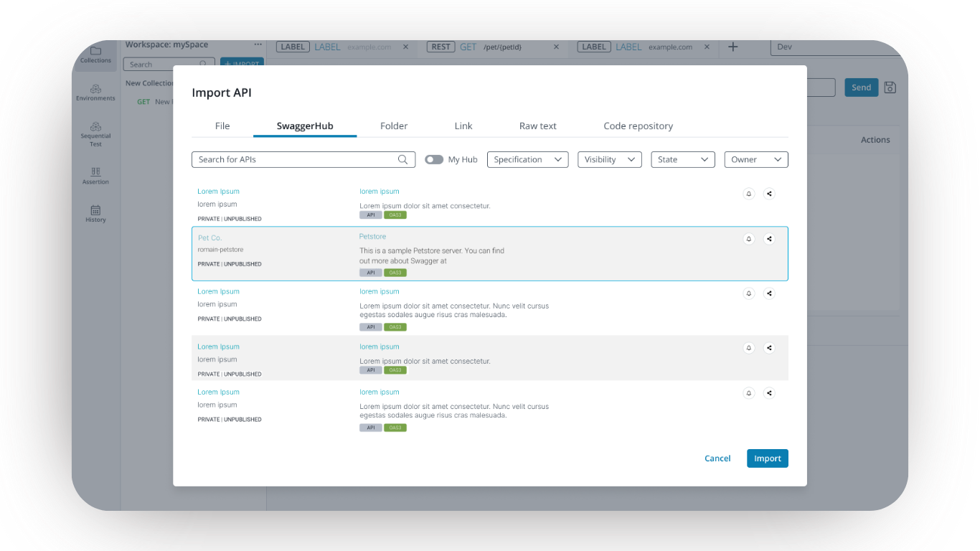This screenshot has width=980, height=551.
Task: Click the OAS3 badge in the Petstore row
Action: click(x=395, y=273)
